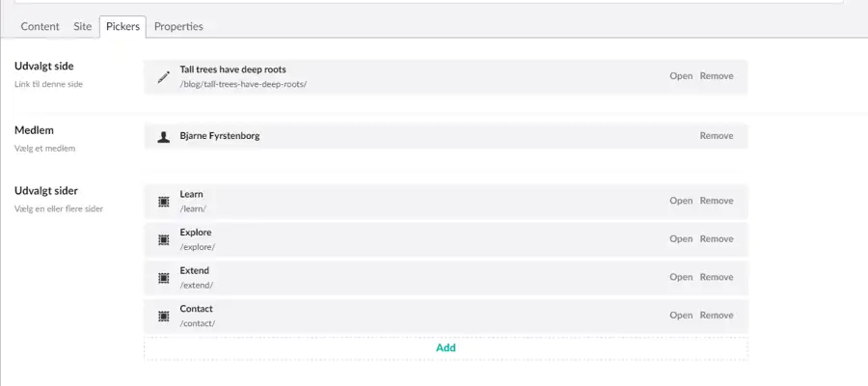Viewport: 868px width, 386px height.
Task: Select the Pickers tab
Action: click(x=122, y=27)
